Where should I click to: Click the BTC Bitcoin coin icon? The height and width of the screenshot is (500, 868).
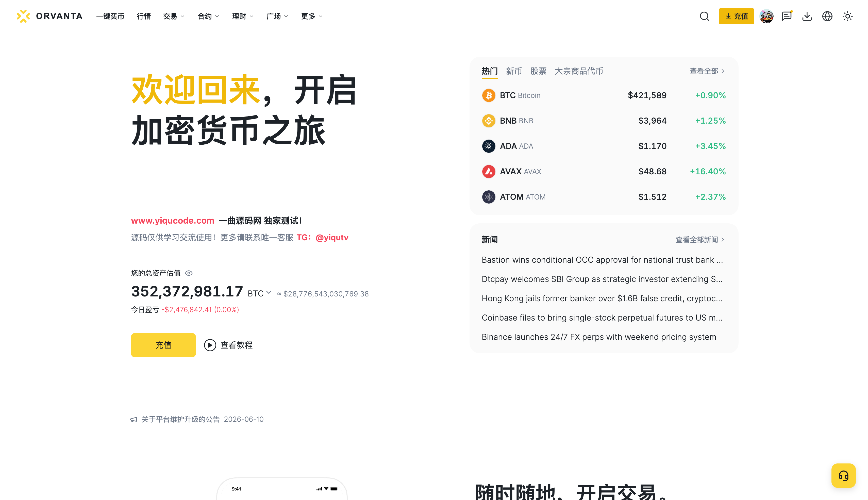coord(489,95)
